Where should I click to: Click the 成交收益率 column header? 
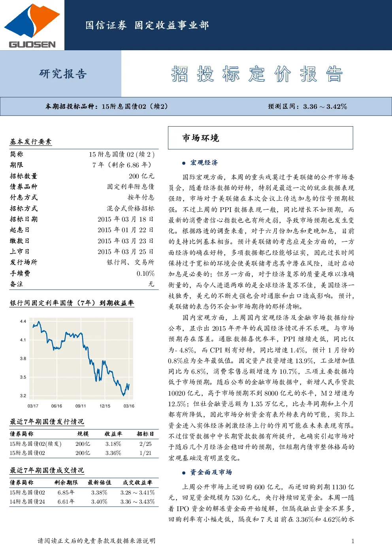138,483
